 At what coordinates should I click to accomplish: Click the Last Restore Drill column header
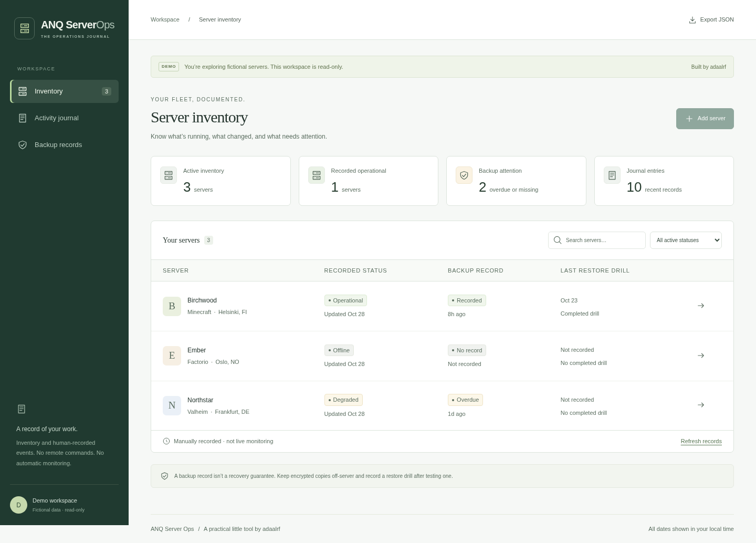(x=595, y=270)
